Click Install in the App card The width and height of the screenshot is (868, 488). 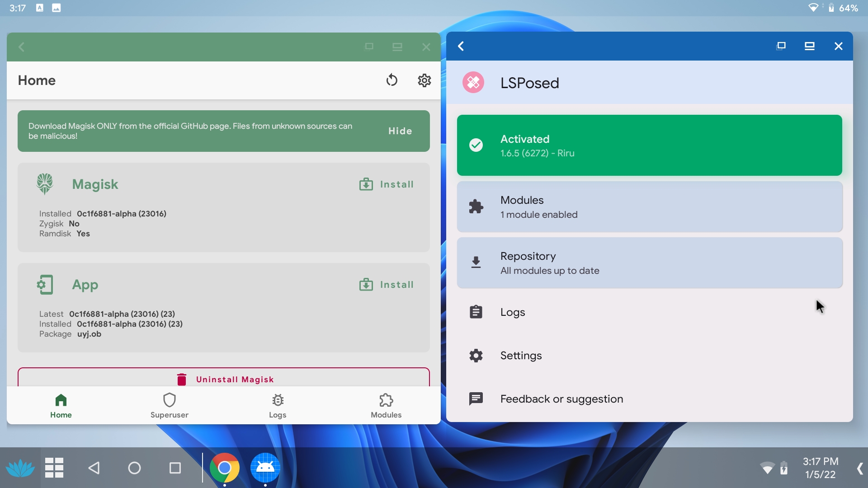(x=387, y=285)
